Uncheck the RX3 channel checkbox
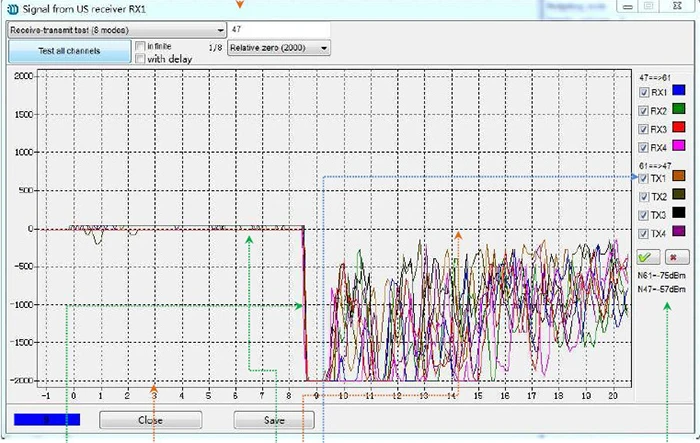This screenshot has width=700, height=443. [643, 129]
